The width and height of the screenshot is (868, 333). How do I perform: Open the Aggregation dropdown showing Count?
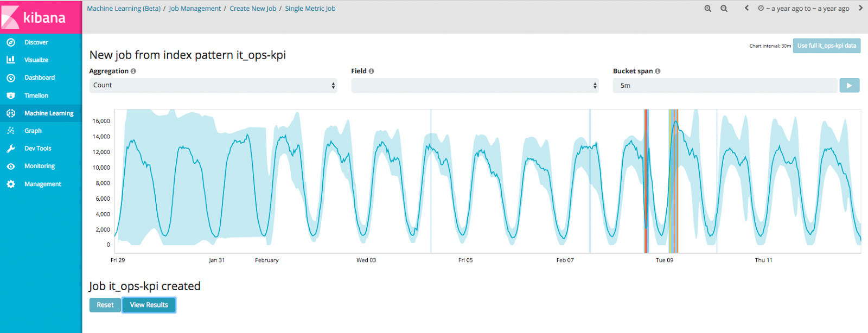pos(213,85)
